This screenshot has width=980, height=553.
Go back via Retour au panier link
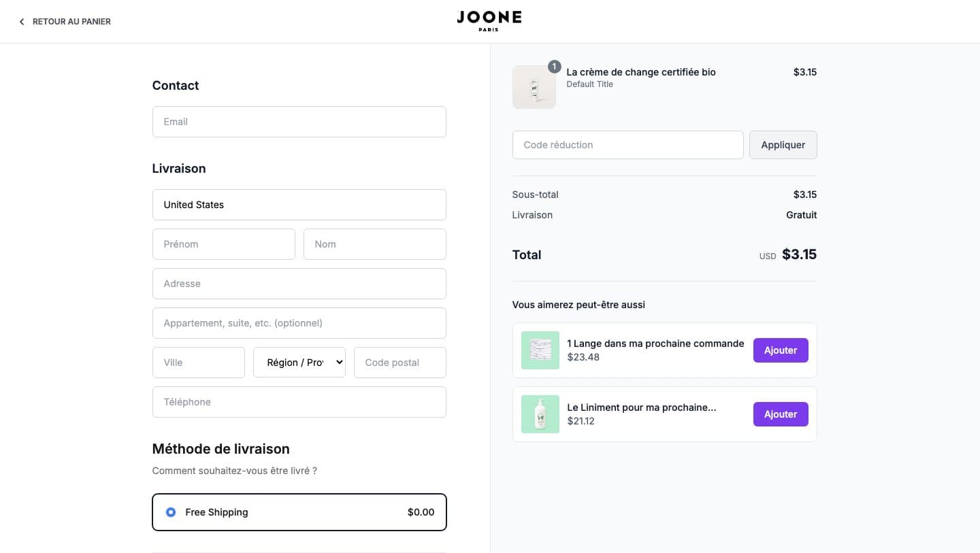pyautogui.click(x=65, y=22)
